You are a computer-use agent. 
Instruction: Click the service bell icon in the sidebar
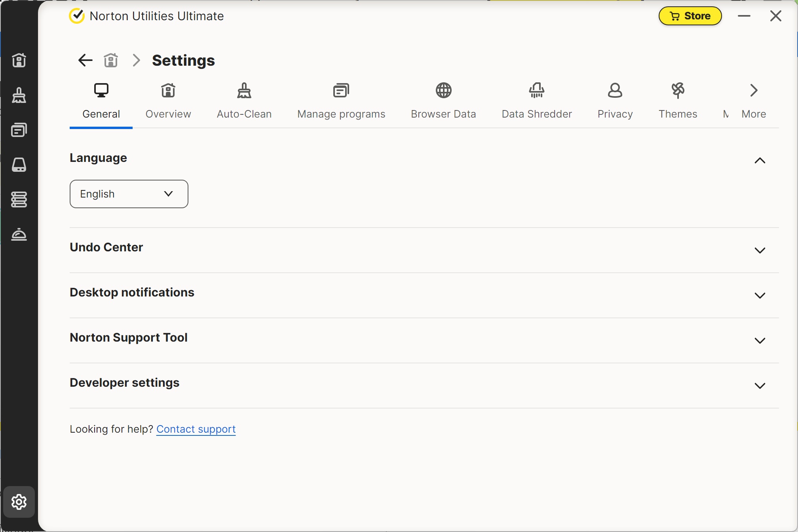click(19, 234)
